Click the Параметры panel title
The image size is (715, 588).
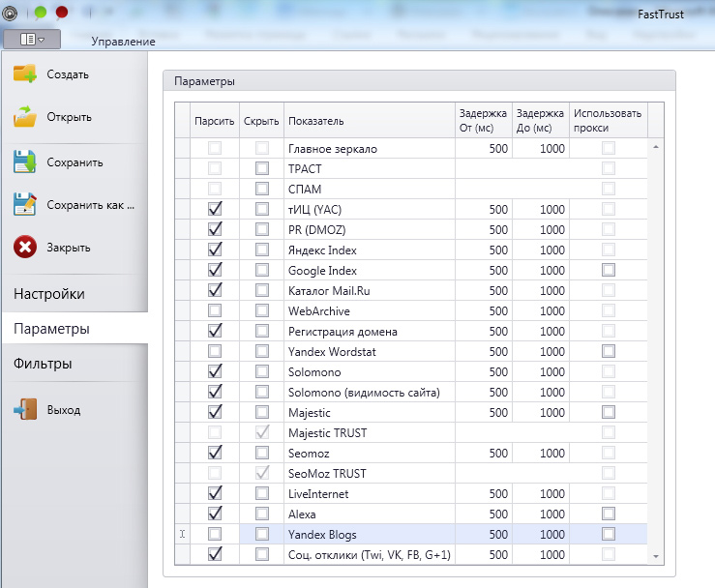click(x=204, y=81)
